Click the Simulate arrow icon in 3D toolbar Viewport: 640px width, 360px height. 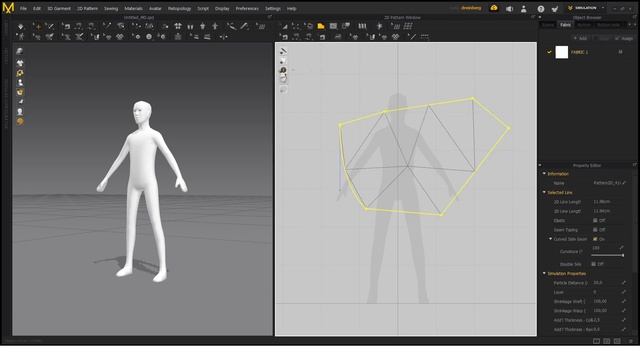[x=21, y=26]
